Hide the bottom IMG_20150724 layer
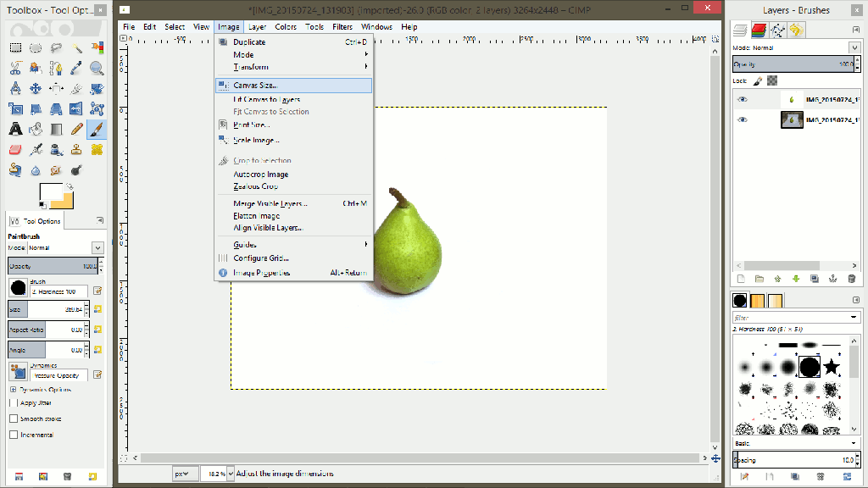Viewport: 868px width, 488px height. click(743, 119)
